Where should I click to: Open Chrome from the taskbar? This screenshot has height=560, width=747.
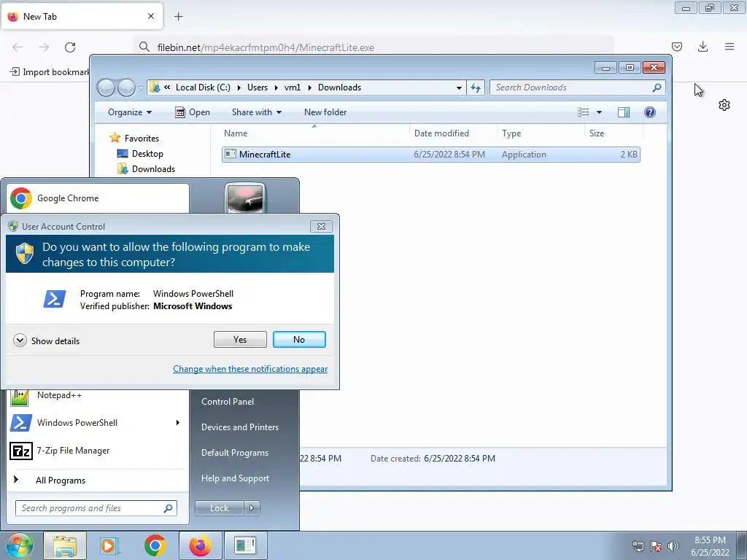tap(155, 545)
